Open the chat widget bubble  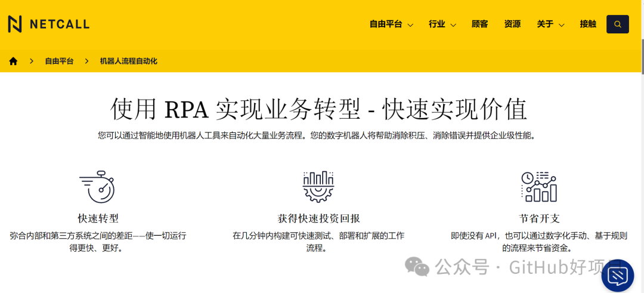618,276
